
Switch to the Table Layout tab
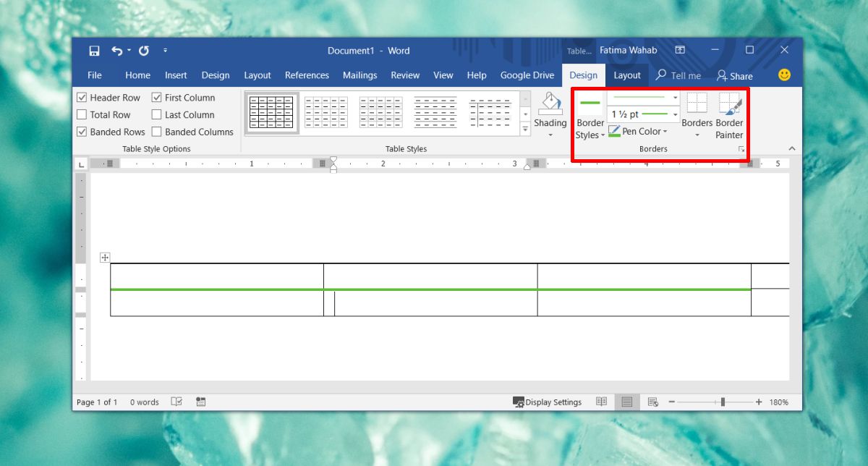(627, 75)
